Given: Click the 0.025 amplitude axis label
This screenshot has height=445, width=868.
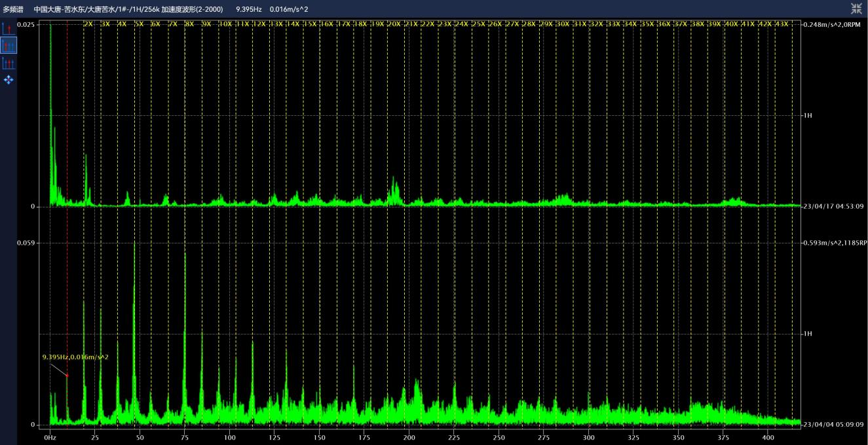Looking at the screenshot, I should (x=26, y=24).
